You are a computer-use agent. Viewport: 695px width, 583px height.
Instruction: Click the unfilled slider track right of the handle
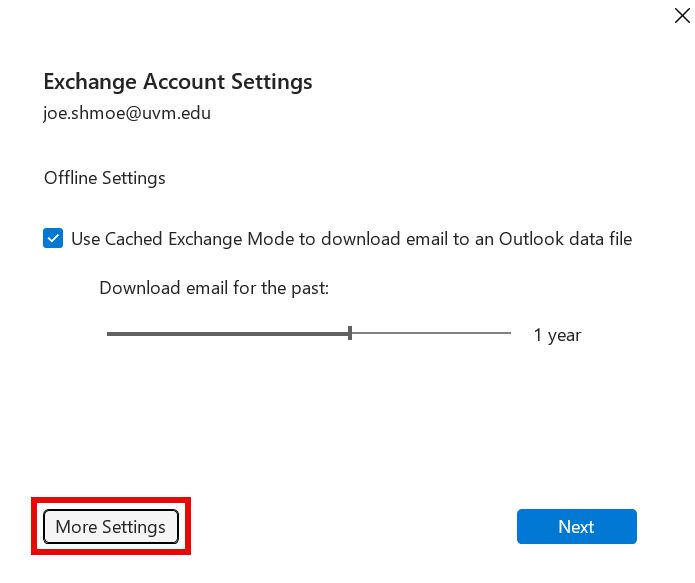(430, 333)
